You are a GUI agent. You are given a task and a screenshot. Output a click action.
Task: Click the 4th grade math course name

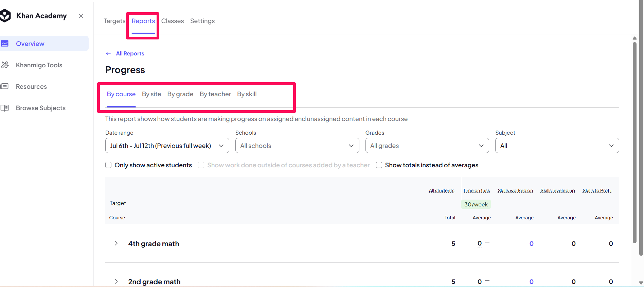coord(154,243)
